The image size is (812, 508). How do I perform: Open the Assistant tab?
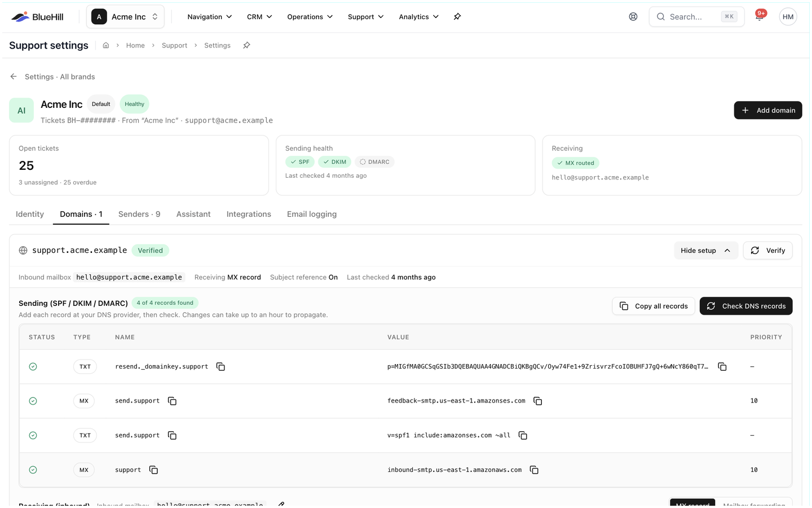[193, 214]
